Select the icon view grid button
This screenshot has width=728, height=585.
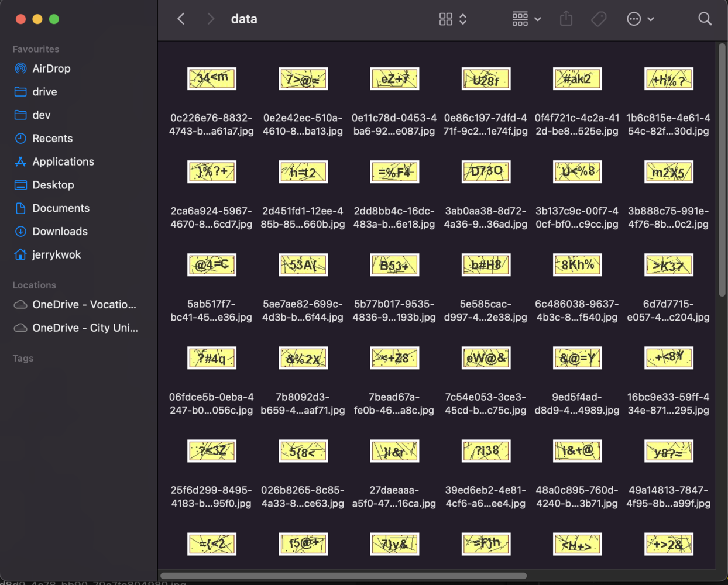[x=446, y=19]
